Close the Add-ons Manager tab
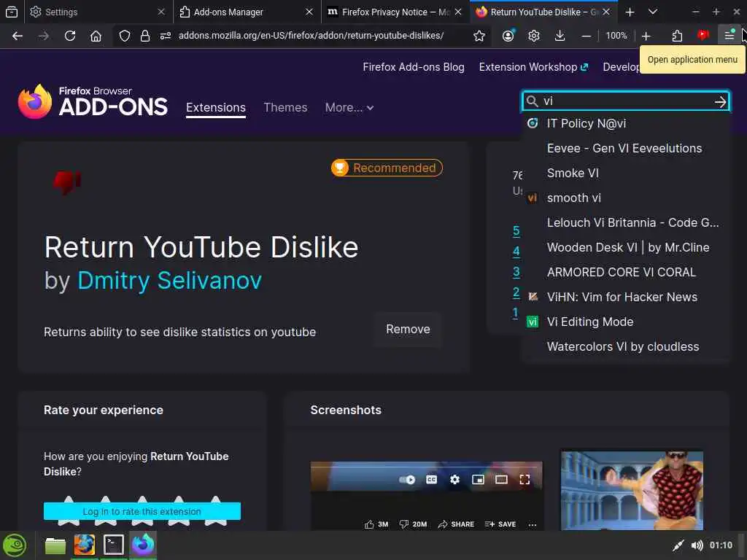 click(309, 12)
